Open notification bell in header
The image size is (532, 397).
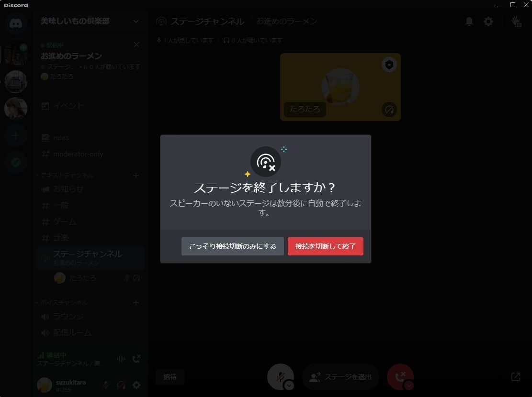pyautogui.click(x=469, y=22)
